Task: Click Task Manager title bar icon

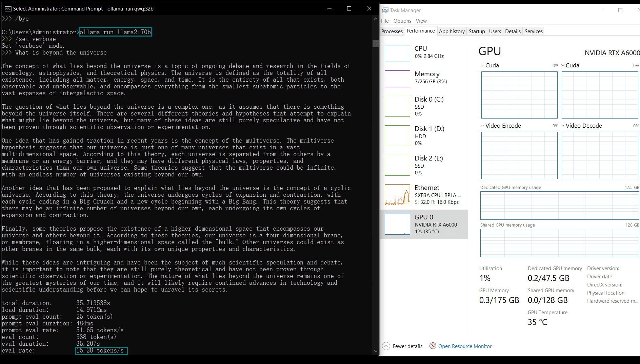Action: click(x=385, y=10)
